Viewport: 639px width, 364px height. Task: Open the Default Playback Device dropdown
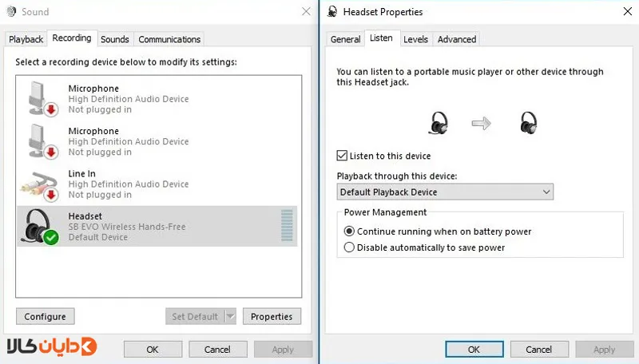[x=445, y=192]
